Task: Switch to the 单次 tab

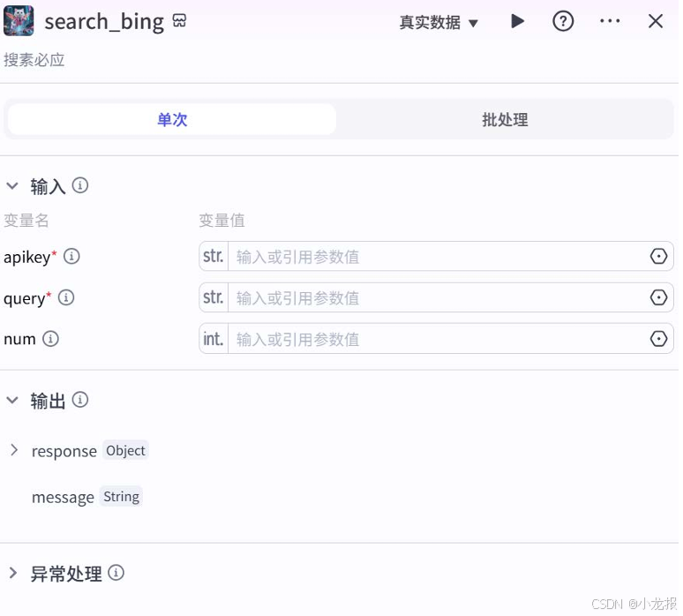Action: coord(172,119)
